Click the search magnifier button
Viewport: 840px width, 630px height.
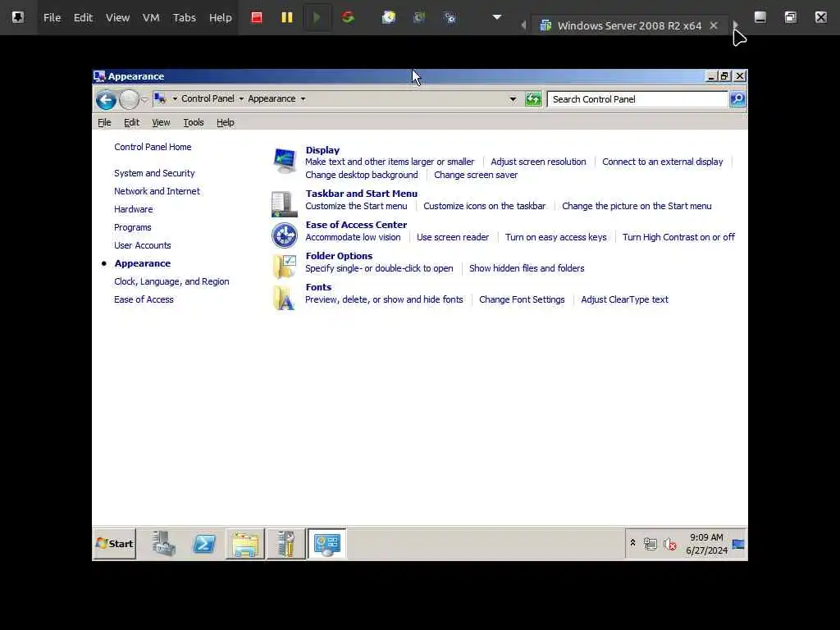(737, 99)
